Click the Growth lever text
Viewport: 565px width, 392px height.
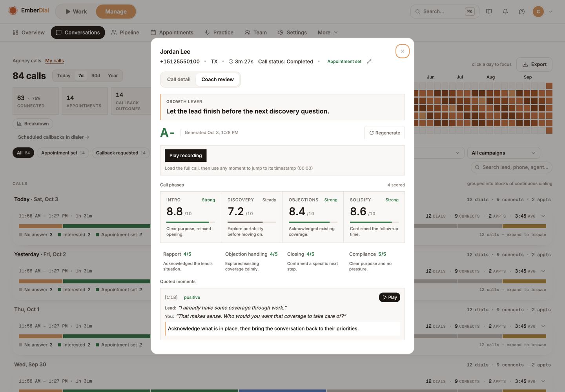coord(248,111)
